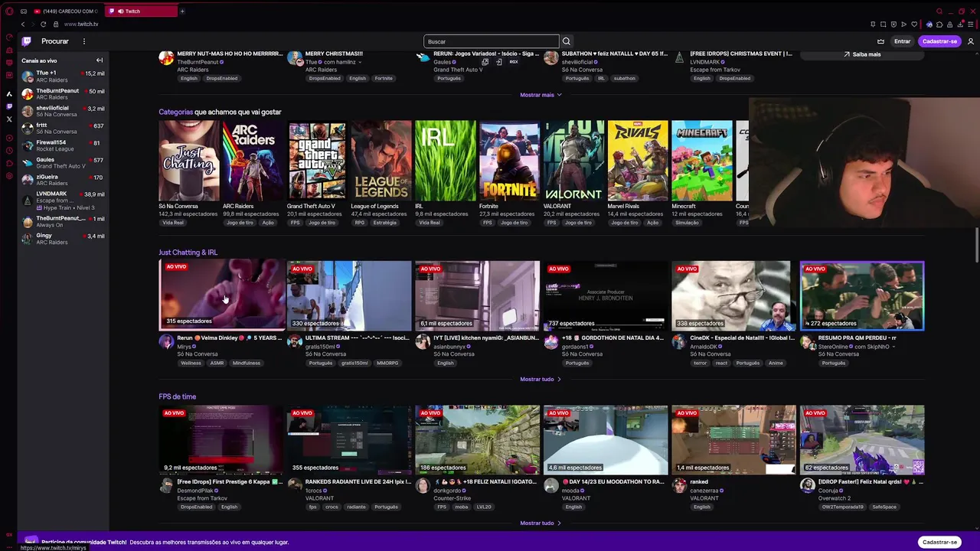Open the browser downloads icon
This screenshot has width=980, height=551.
[x=960, y=24]
